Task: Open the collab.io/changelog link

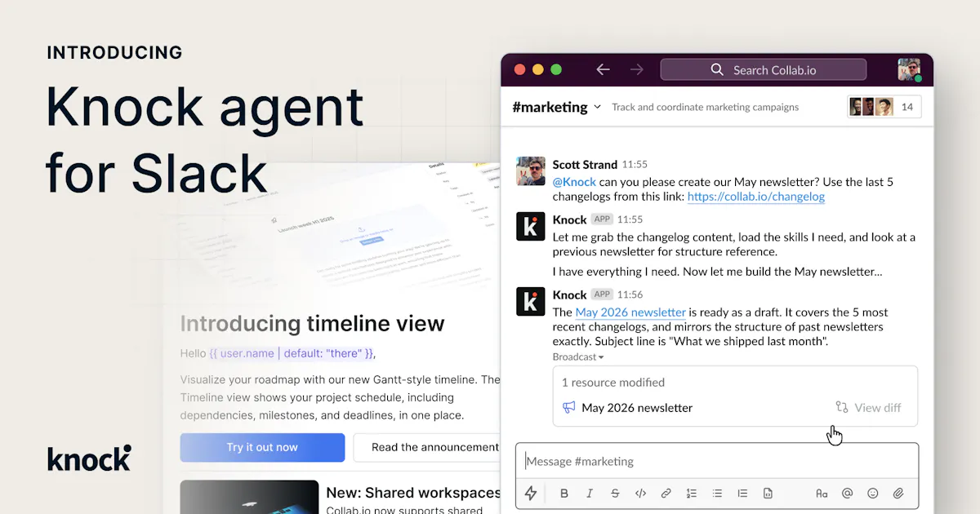Action: (756, 197)
